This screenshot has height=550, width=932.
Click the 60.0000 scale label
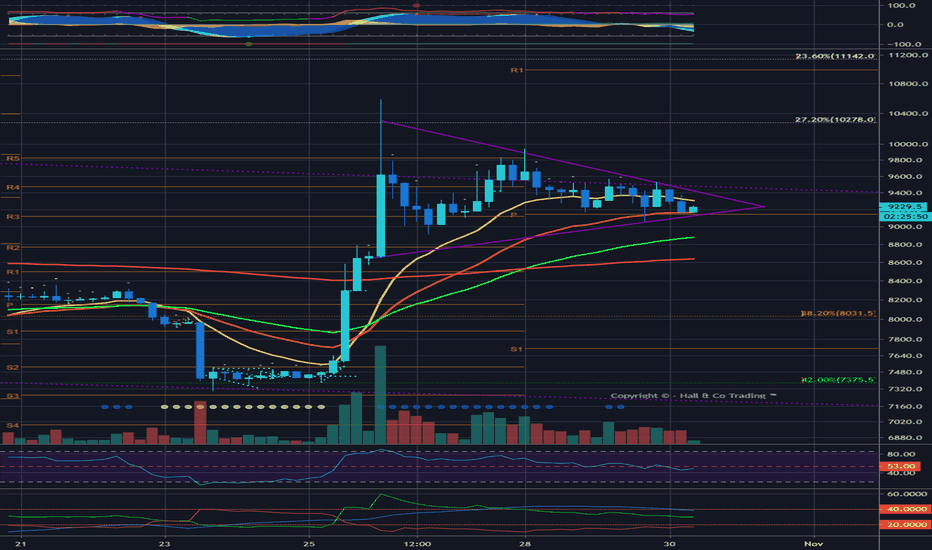coord(908,494)
